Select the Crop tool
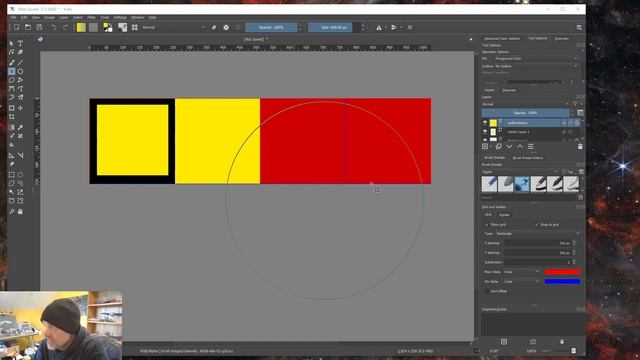 pos(11,117)
